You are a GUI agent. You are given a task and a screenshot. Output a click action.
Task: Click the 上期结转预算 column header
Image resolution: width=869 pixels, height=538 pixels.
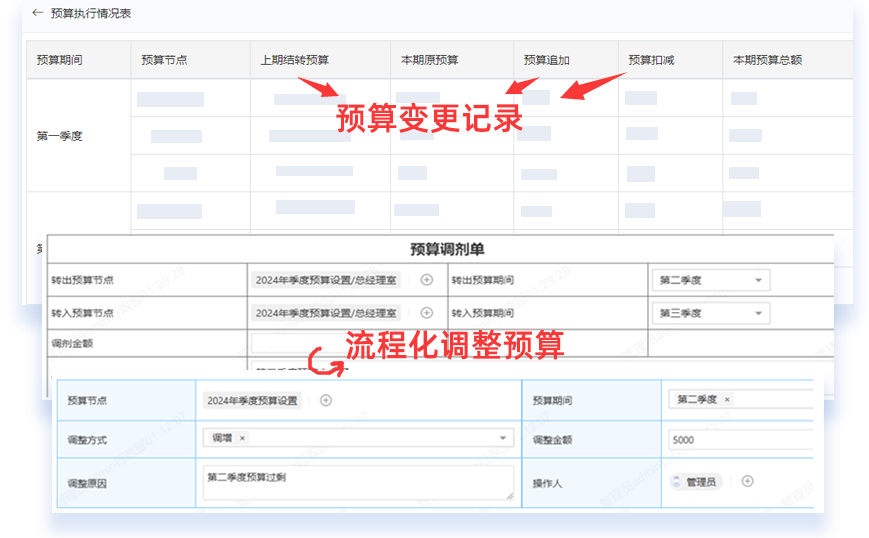(295, 60)
